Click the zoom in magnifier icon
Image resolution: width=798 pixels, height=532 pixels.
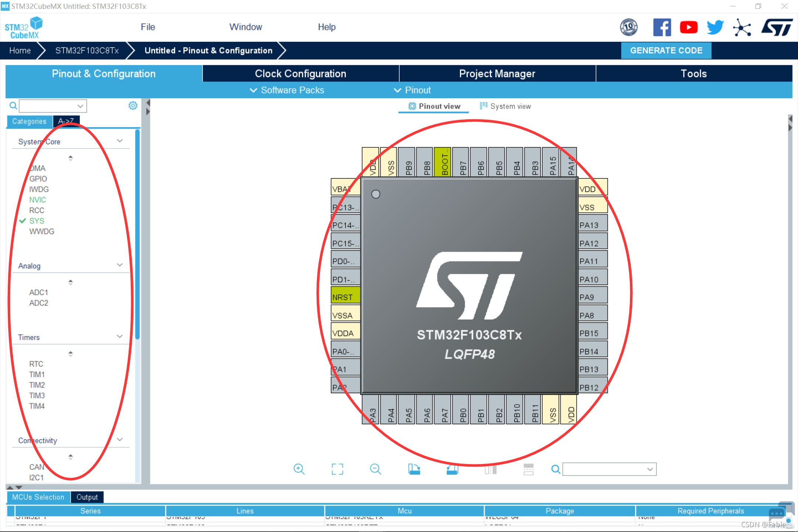coord(299,469)
